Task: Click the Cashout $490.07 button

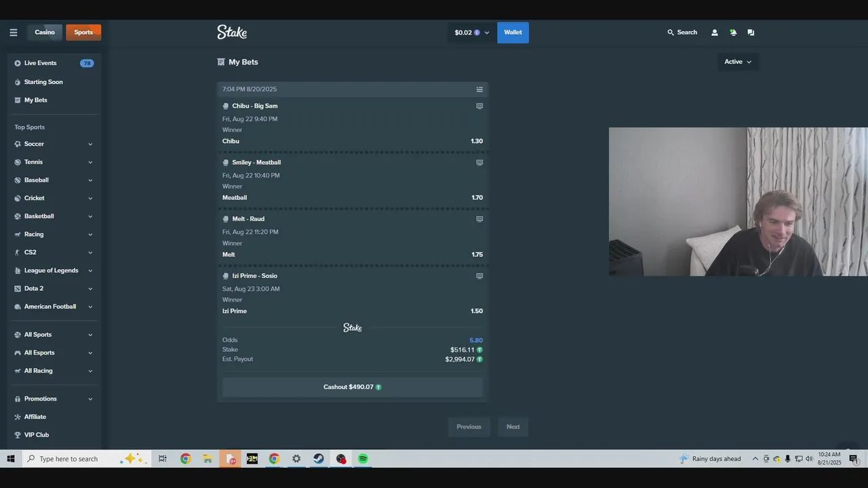Action: (x=353, y=387)
